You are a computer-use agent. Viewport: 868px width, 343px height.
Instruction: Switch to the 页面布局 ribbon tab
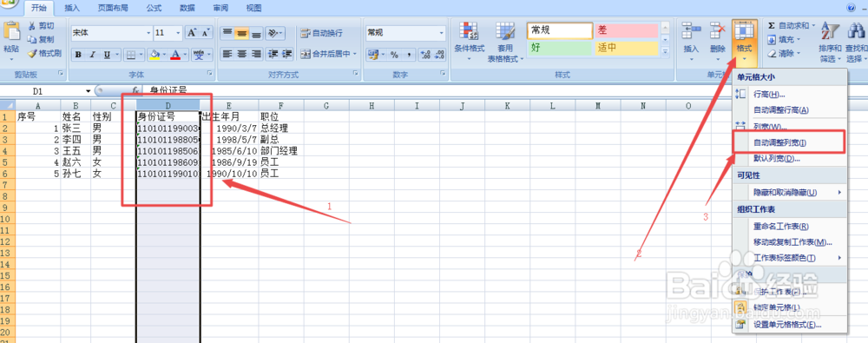point(113,8)
